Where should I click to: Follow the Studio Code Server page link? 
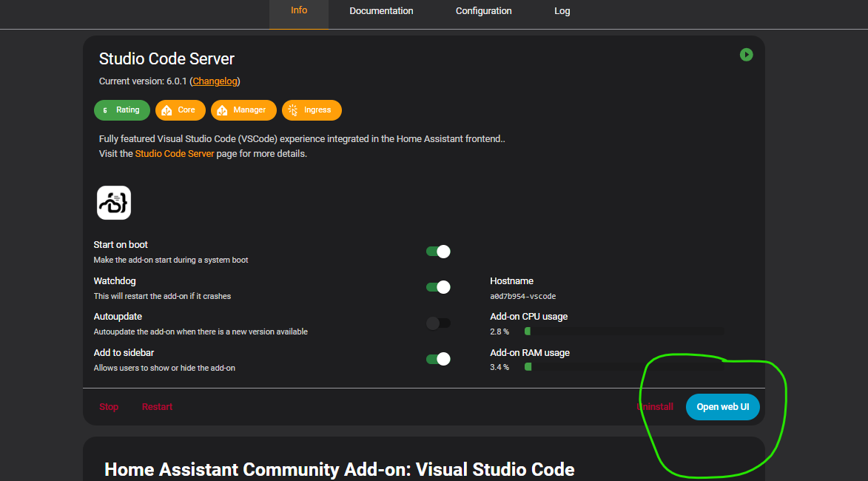[x=175, y=154]
